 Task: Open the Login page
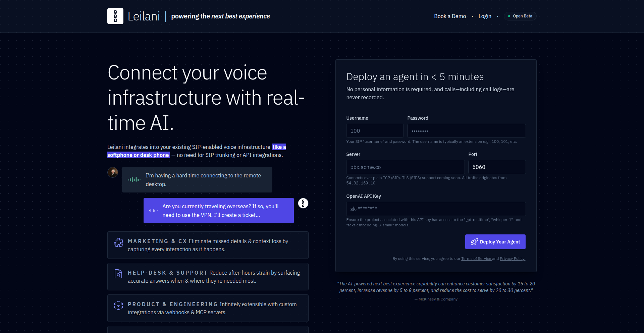click(x=485, y=16)
